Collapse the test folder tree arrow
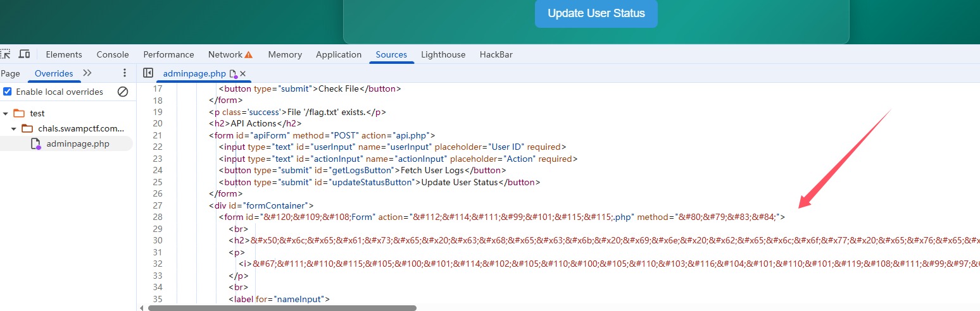 (x=6, y=114)
